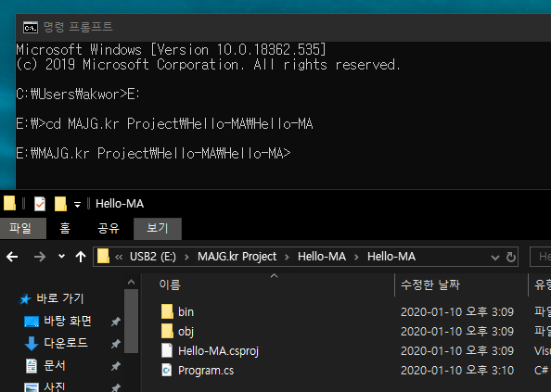Select the Hello-MA.csproj file
Image resolution: width=551 pixels, height=392 pixels.
(x=218, y=351)
